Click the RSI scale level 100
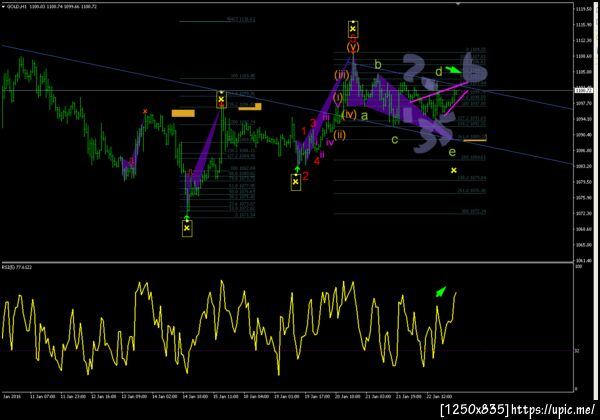The height and width of the screenshot is (420, 600). click(x=579, y=266)
